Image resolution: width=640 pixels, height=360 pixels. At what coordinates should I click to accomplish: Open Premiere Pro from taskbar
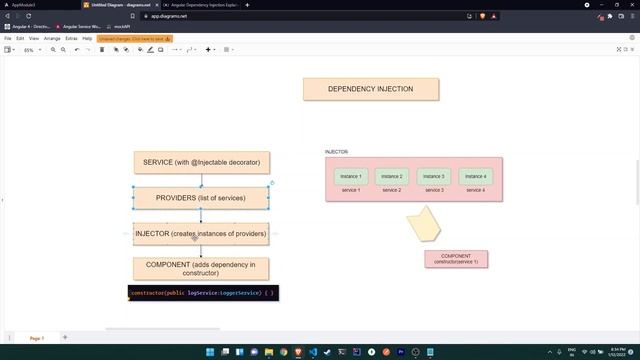coord(401,352)
